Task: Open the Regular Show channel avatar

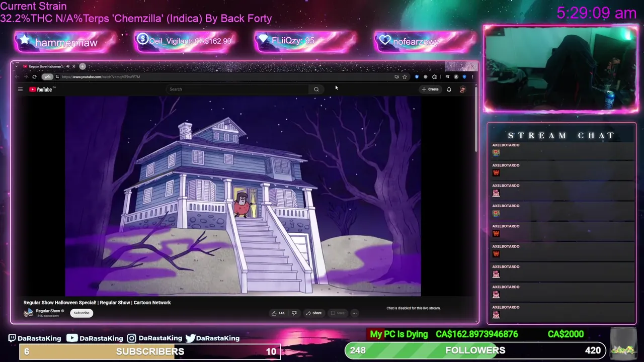Action: tap(28, 313)
